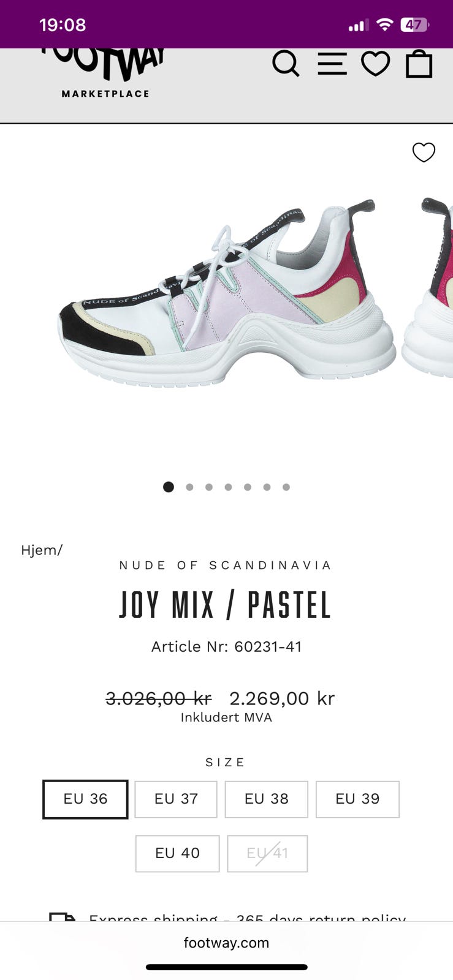The image size is (453, 980).
Task: Go to Hjem breadcrumb link
Action: (x=42, y=550)
